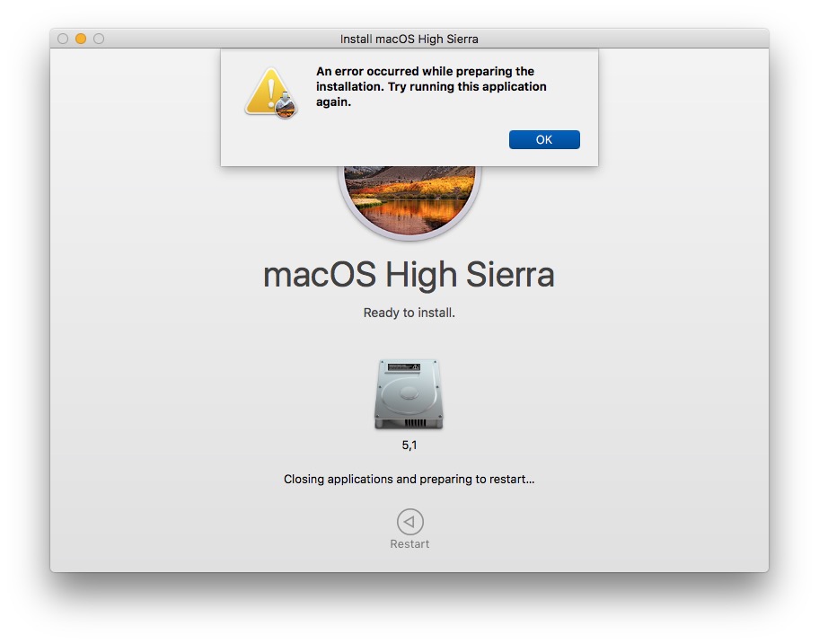This screenshot has height=644, width=819.
Task: Select the 5,1 hard drive icon
Action: click(409, 393)
